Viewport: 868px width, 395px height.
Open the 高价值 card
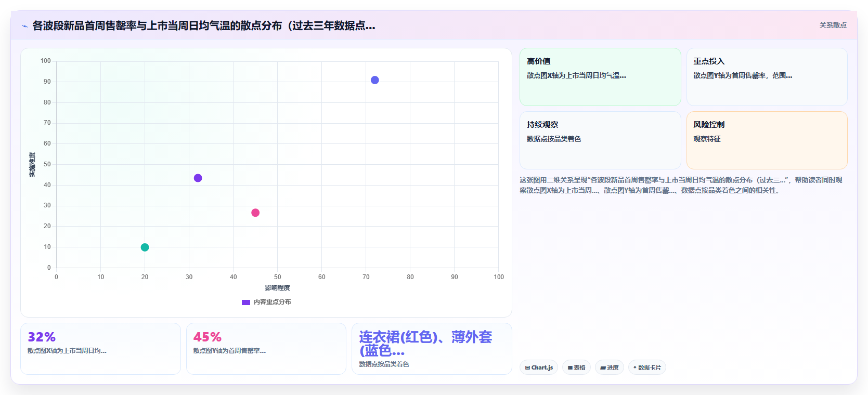[600, 77]
